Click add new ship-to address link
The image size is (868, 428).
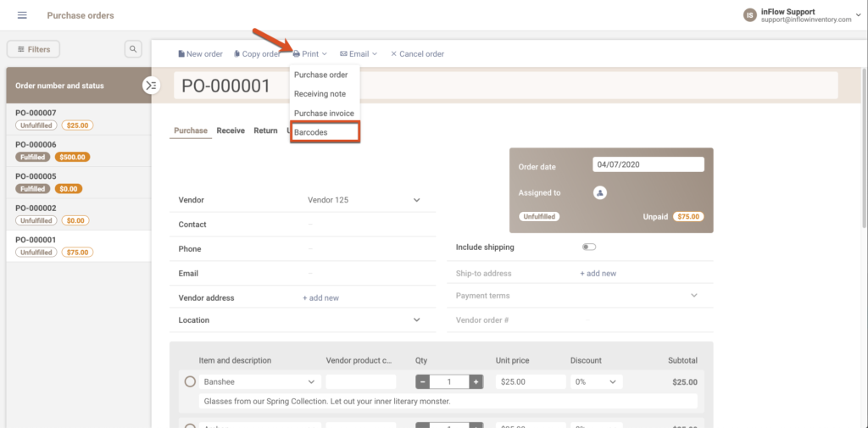[598, 274]
